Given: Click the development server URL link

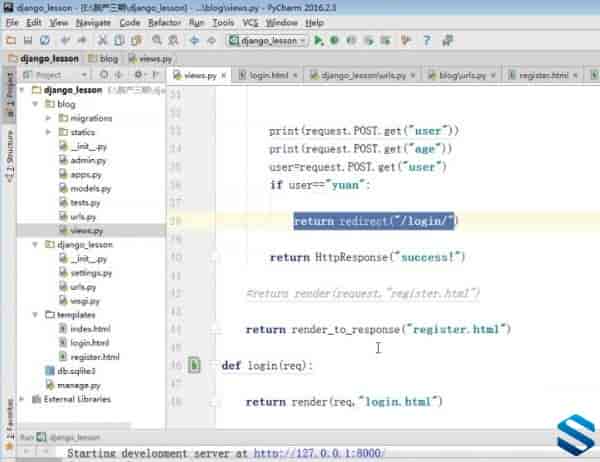Looking at the screenshot, I should (x=318, y=453).
